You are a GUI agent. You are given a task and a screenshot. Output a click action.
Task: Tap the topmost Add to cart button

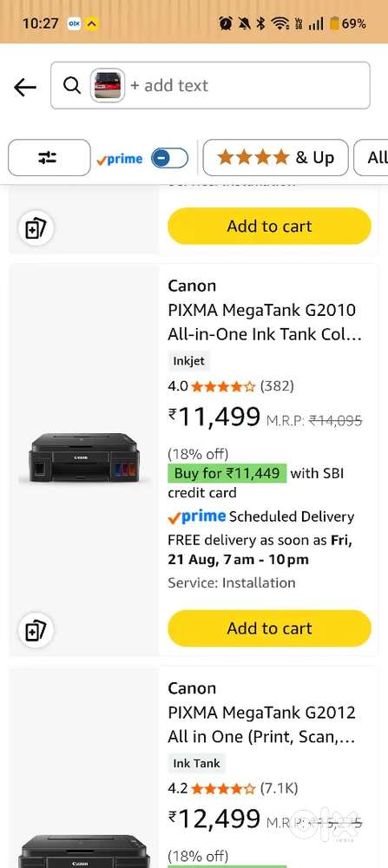pos(270,226)
